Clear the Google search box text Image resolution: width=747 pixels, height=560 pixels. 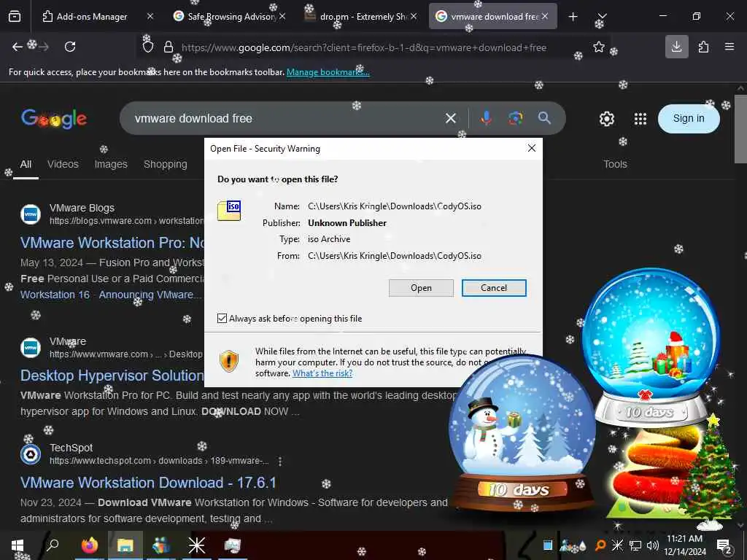coord(451,118)
